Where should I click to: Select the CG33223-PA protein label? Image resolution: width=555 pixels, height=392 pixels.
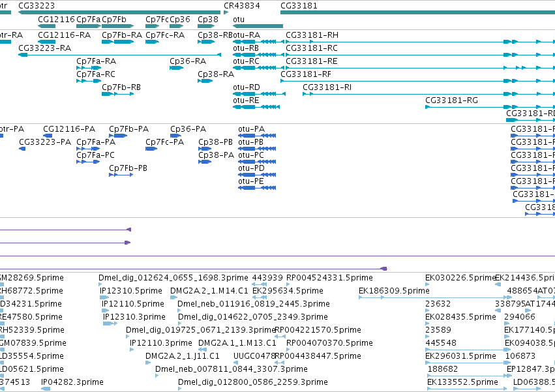(x=45, y=142)
